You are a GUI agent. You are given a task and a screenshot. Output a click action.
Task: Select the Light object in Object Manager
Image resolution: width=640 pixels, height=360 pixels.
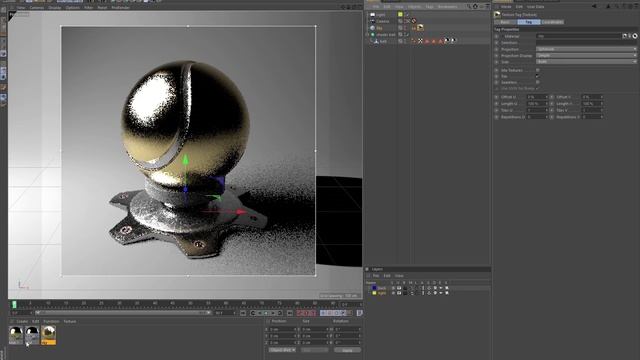[x=380, y=14]
